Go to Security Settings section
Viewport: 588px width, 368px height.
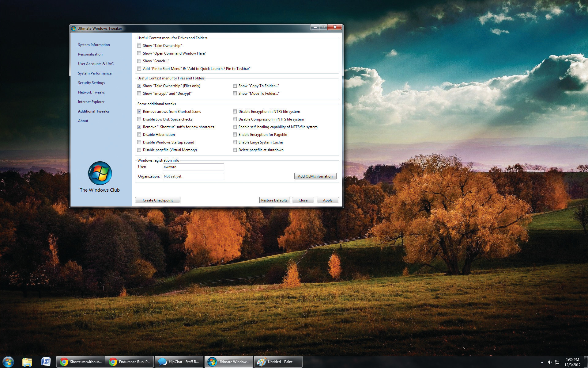[x=91, y=83]
